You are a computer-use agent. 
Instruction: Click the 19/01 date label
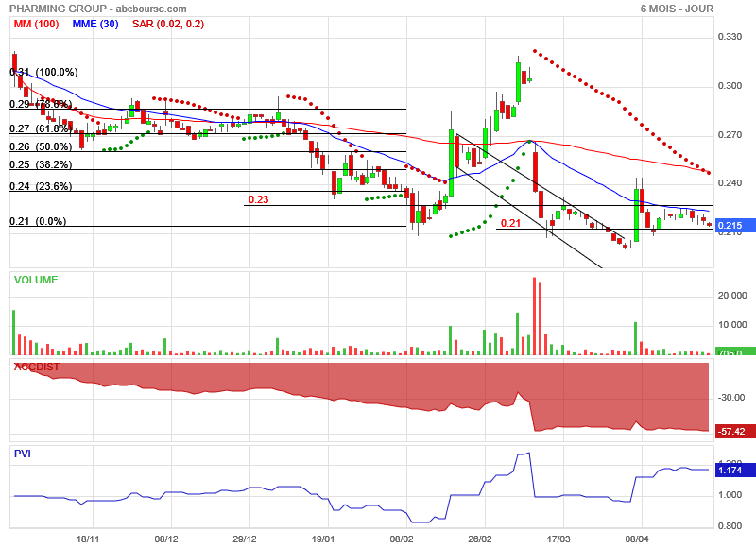(323, 539)
